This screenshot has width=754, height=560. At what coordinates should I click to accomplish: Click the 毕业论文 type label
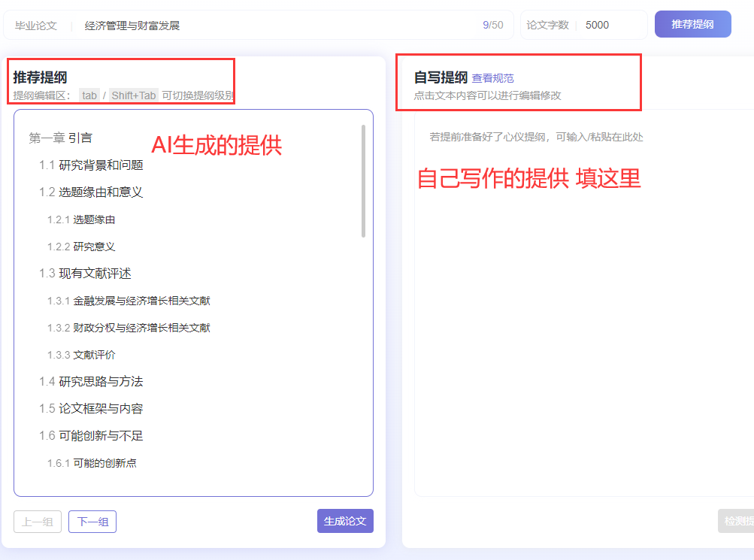tap(36, 26)
